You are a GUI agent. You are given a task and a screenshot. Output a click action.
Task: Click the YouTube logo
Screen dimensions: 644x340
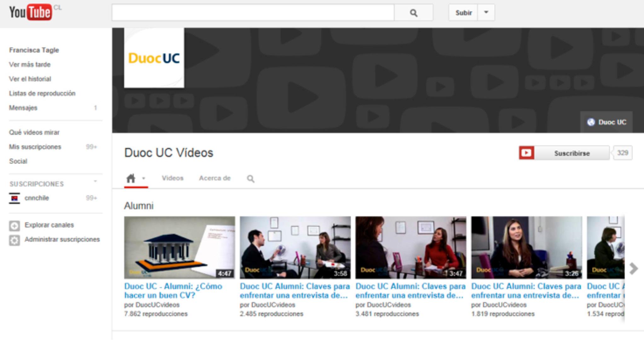(x=30, y=12)
